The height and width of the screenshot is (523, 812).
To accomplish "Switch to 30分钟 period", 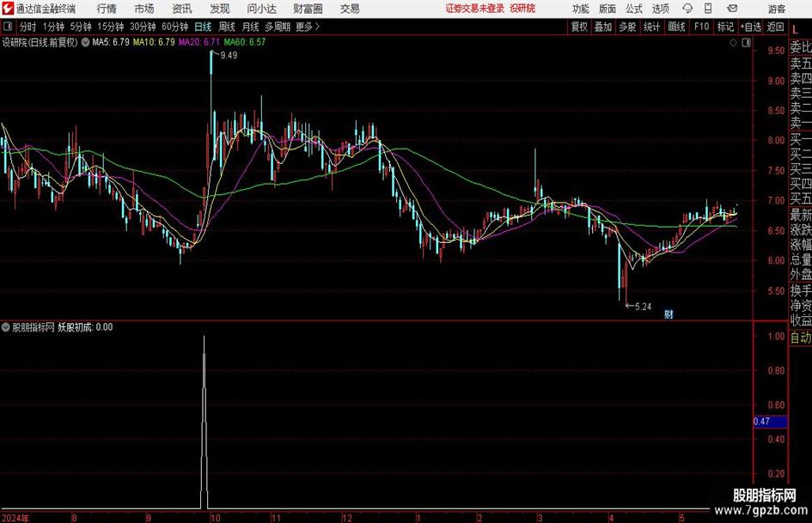I will (143, 27).
